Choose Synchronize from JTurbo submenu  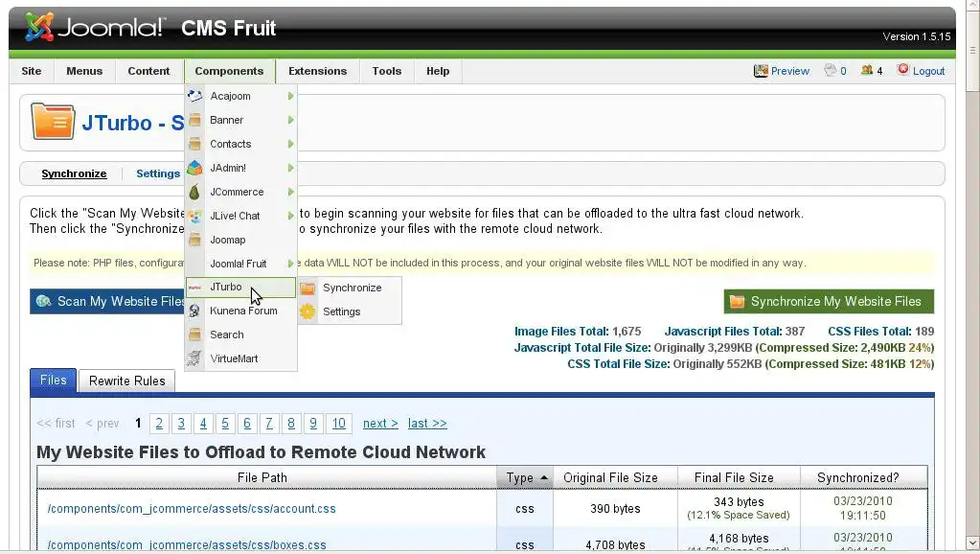click(350, 288)
